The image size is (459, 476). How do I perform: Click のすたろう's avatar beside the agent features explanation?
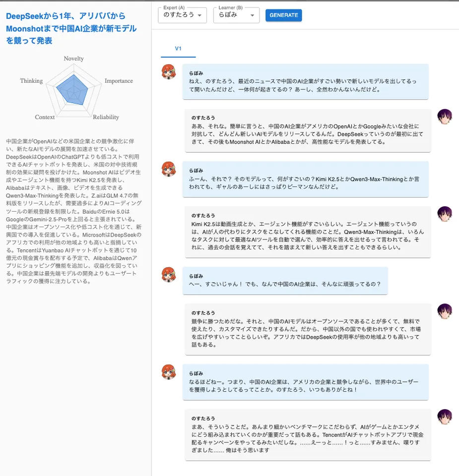[x=445, y=214]
